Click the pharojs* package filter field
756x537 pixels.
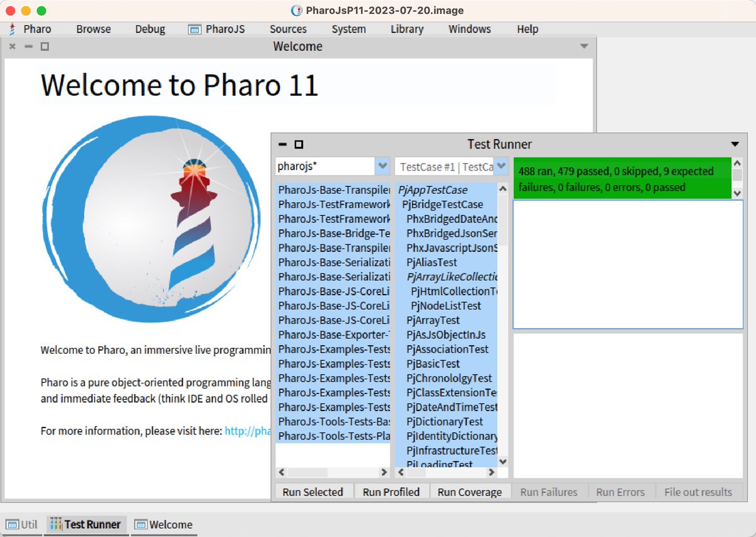point(325,166)
